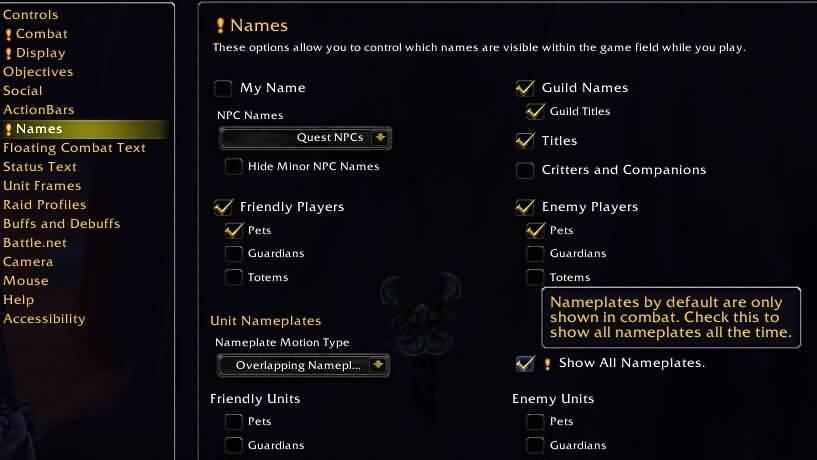817x460 pixels.
Task: Uncheck Pets under Enemy Players
Action: [535, 230]
